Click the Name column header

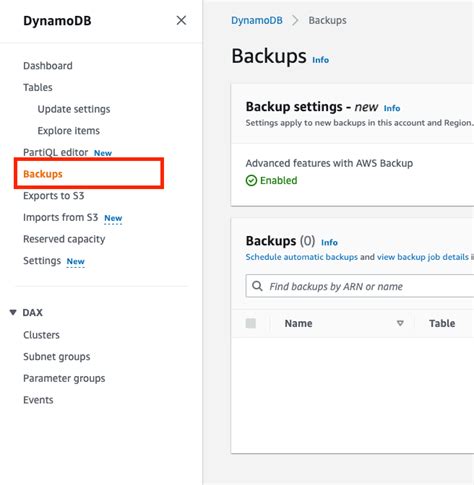pos(298,323)
